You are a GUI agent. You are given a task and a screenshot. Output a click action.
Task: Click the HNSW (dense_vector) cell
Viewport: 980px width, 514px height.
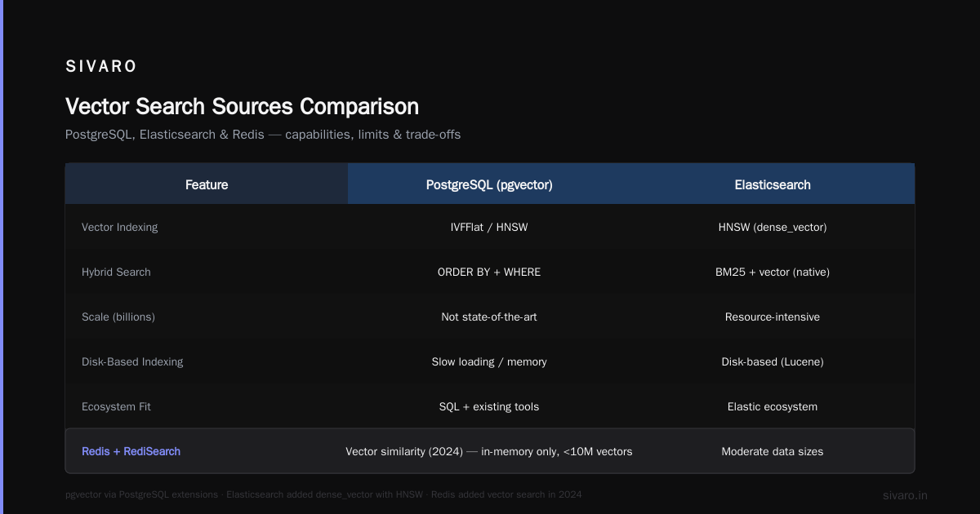[773, 227]
